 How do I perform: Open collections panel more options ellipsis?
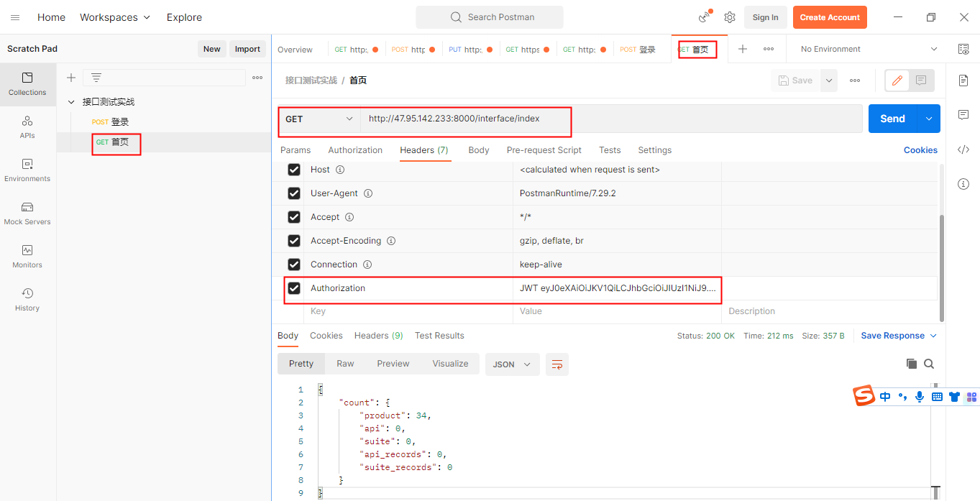[257, 78]
